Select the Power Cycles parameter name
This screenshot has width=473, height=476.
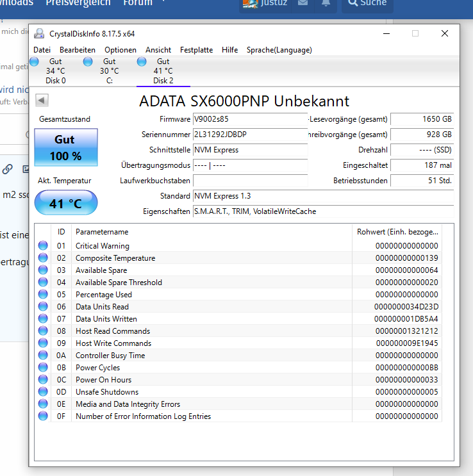click(97, 368)
